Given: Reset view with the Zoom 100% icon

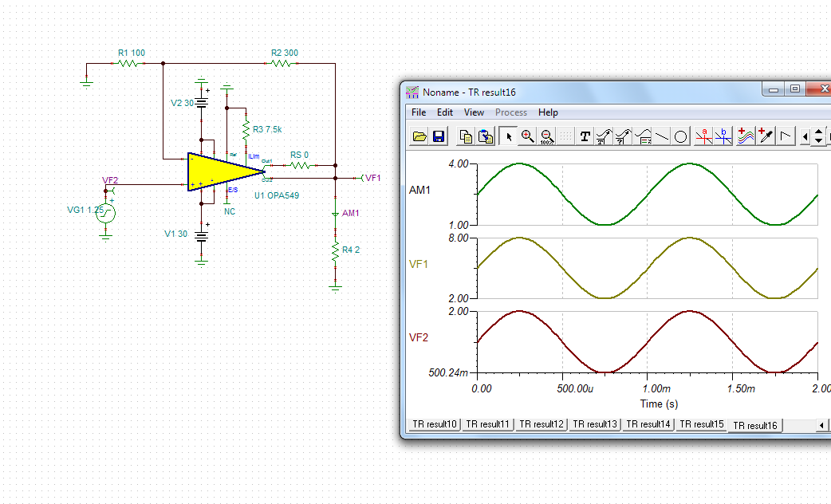Looking at the screenshot, I should 546,136.
